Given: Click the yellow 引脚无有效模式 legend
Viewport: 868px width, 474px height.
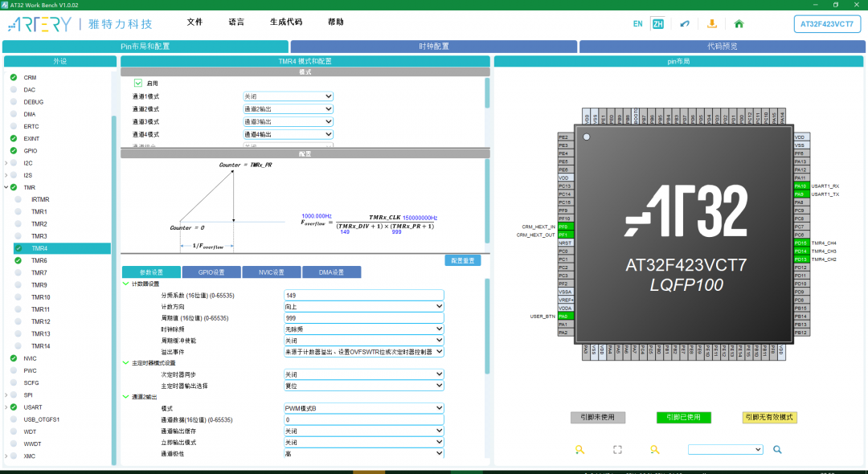Looking at the screenshot, I should pos(769,418).
